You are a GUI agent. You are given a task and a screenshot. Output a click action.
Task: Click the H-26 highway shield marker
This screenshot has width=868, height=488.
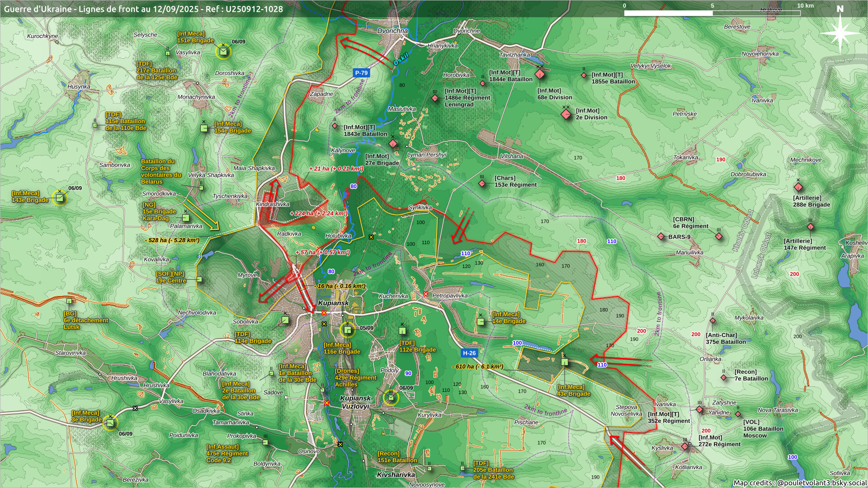469,353
